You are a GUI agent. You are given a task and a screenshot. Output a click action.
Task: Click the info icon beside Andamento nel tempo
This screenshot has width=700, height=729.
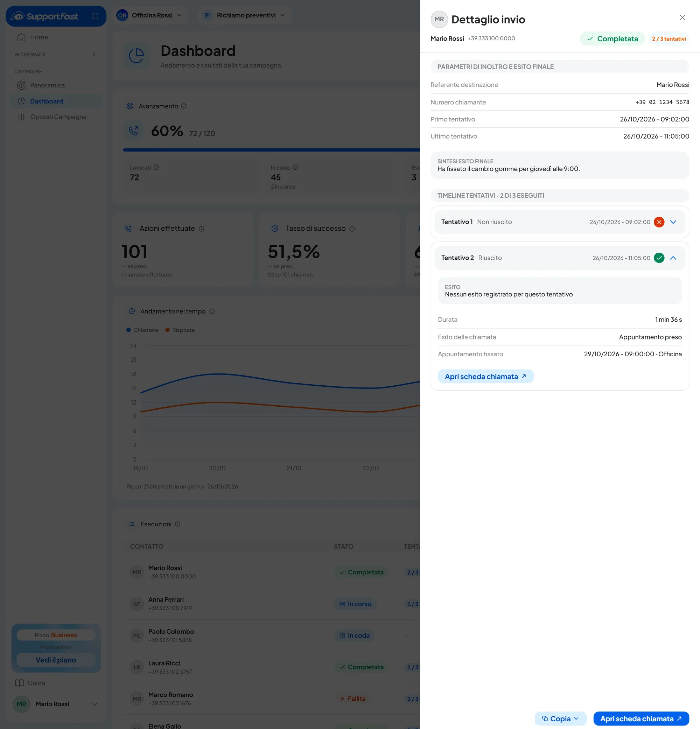tap(212, 311)
